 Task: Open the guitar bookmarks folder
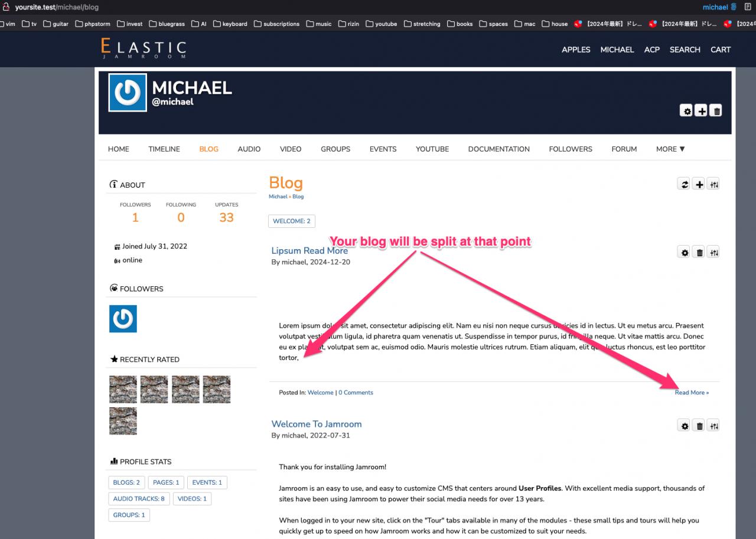click(56, 24)
